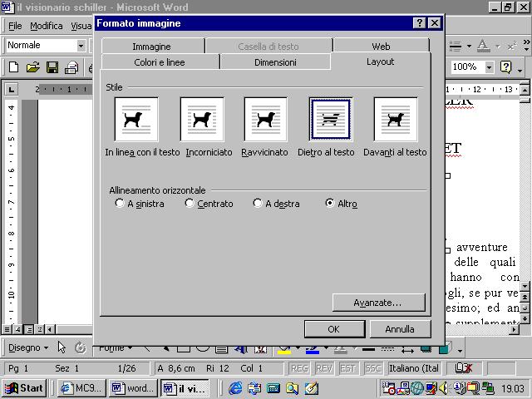
Task: Select 'Altro' alignment radio button
Action: click(330, 203)
